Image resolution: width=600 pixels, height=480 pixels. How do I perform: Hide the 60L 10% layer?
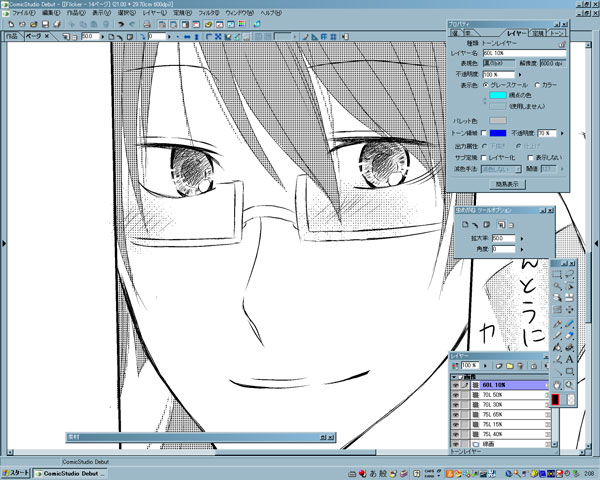(x=455, y=385)
